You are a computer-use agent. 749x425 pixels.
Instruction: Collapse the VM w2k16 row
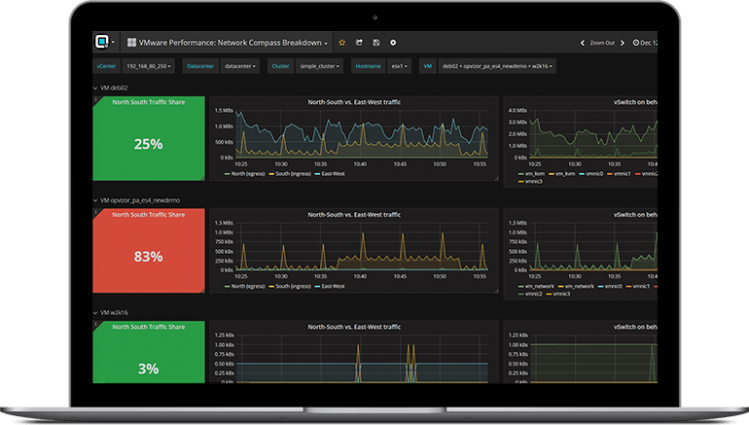[110, 313]
